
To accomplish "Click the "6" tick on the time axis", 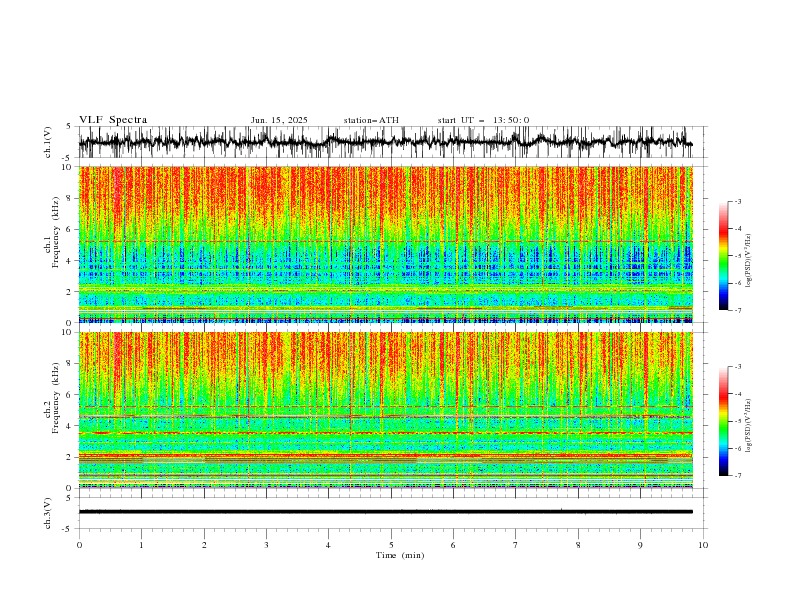I will [x=453, y=545].
